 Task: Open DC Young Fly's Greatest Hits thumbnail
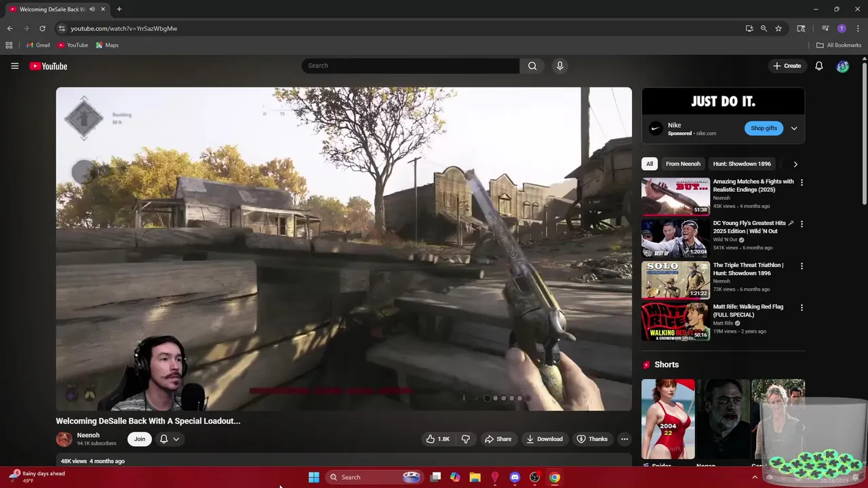coord(675,238)
